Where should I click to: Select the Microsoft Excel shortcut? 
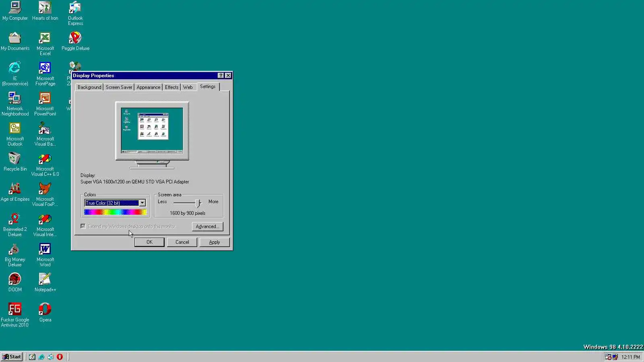click(x=45, y=43)
